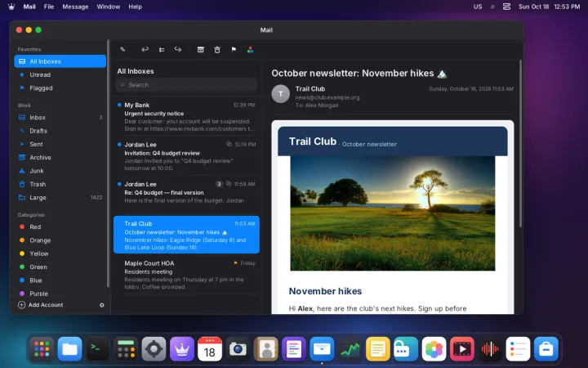Open Jordan Lee Q4 budget review invitation
588x368 pixels.
coord(186,156)
